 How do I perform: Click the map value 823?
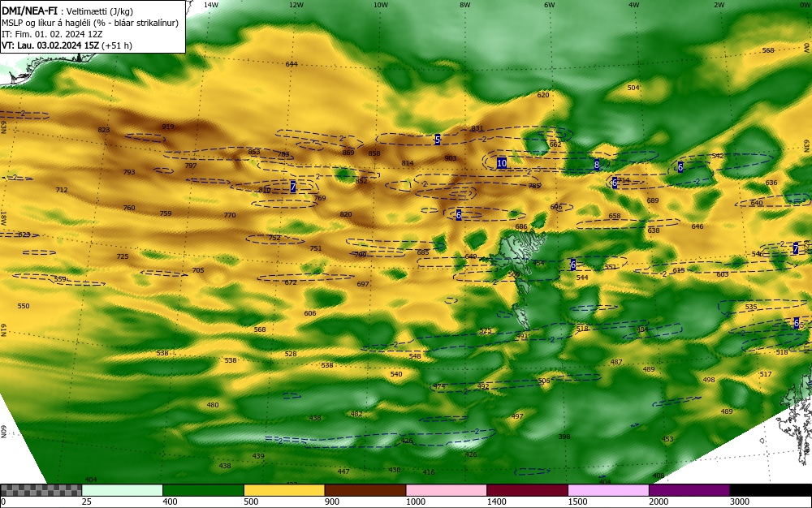tap(104, 130)
